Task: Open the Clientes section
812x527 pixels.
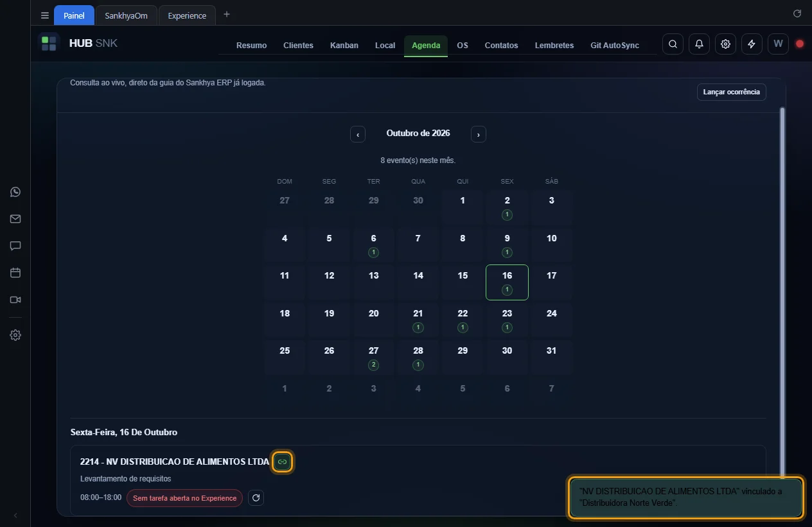Action: [x=298, y=46]
